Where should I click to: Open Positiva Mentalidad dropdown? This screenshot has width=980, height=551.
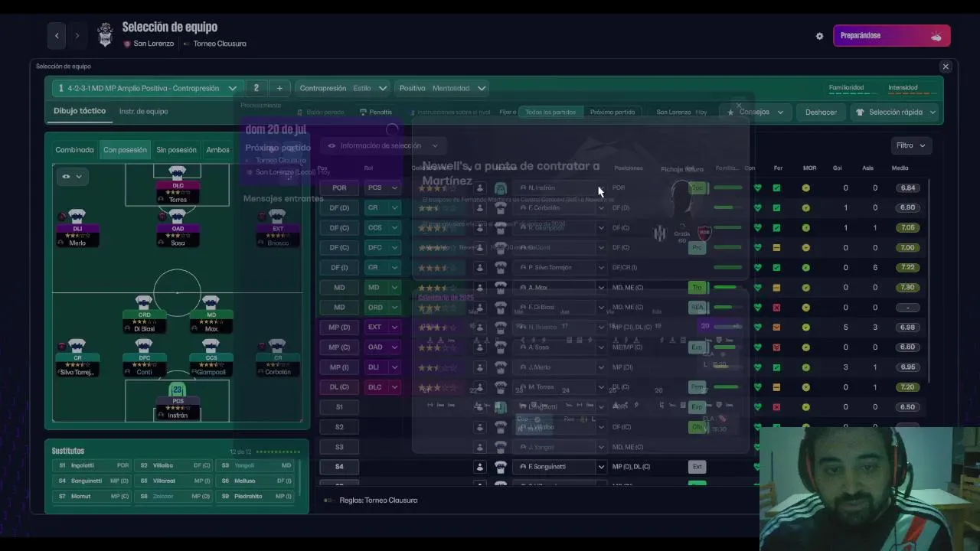[x=442, y=88]
